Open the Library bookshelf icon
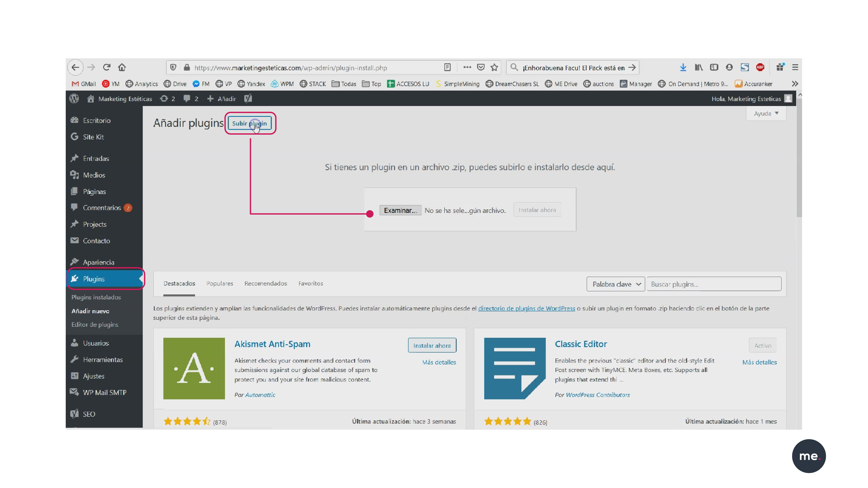Screen dimensions: 868x488 (699, 67)
